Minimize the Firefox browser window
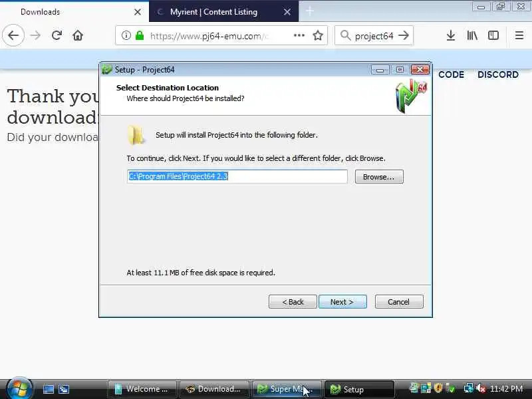The image size is (532, 399). pos(481,7)
